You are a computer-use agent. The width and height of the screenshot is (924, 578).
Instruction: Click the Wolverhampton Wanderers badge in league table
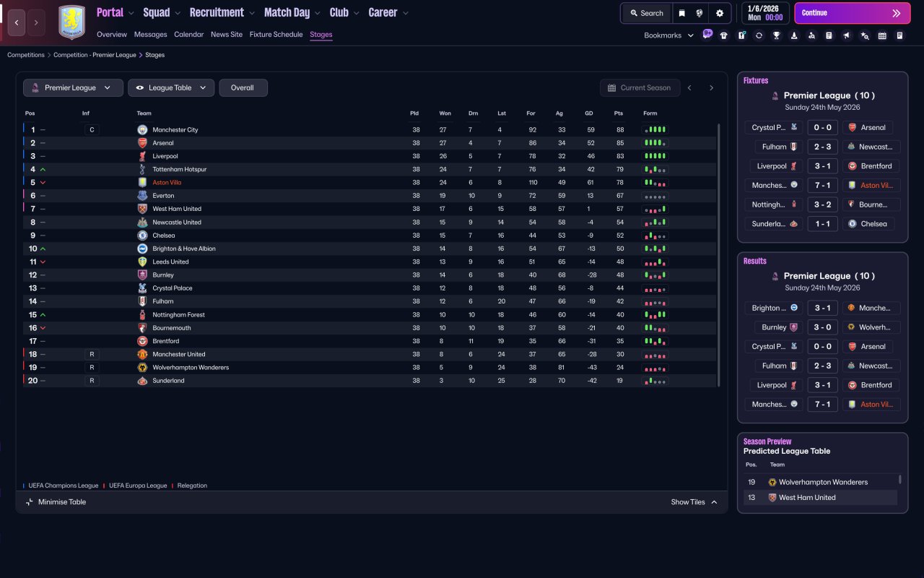[142, 368]
